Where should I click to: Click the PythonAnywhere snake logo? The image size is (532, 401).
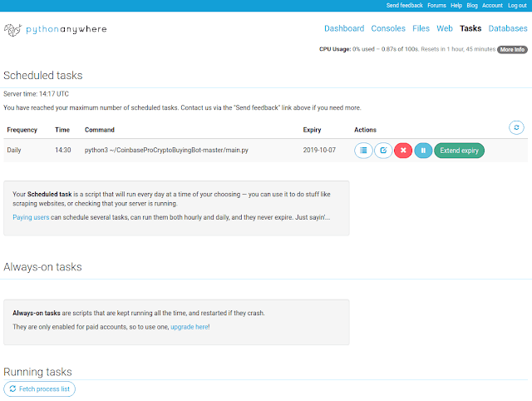point(12,30)
